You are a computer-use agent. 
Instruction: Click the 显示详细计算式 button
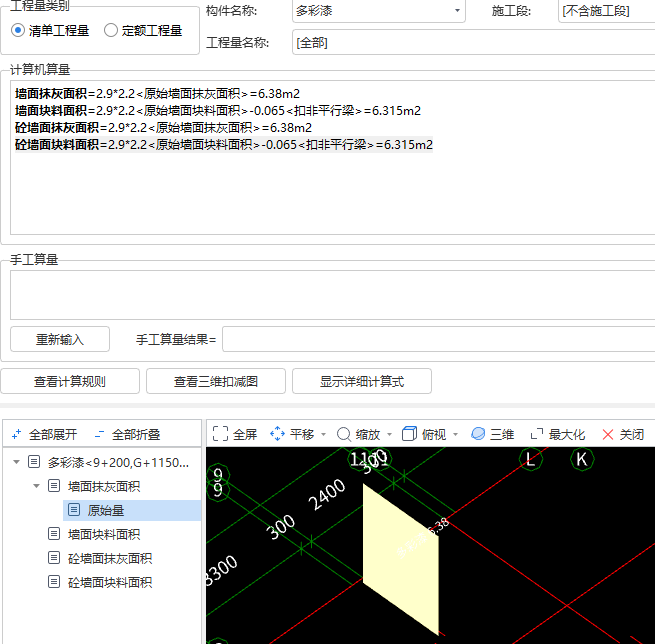pos(362,381)
